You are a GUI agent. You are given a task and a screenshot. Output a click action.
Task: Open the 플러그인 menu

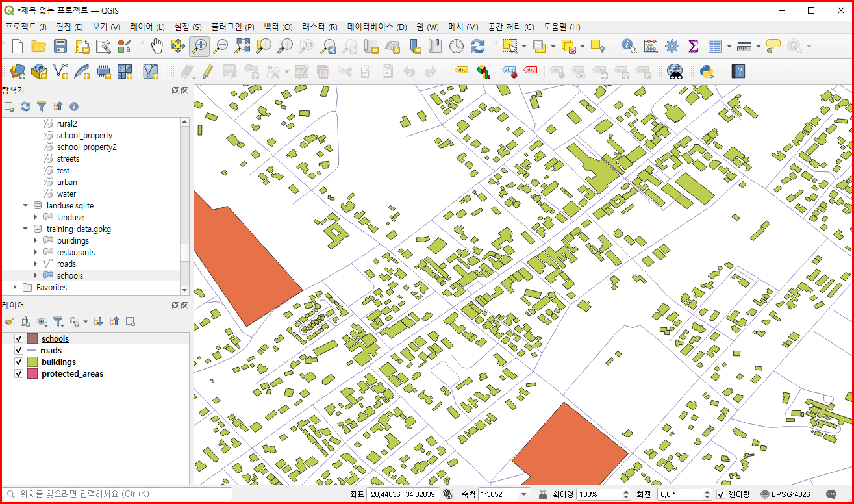232,27
